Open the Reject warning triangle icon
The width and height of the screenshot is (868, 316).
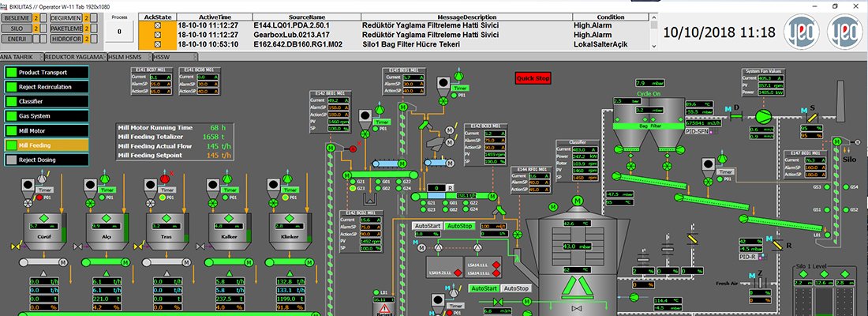click(x=383, y=310)
